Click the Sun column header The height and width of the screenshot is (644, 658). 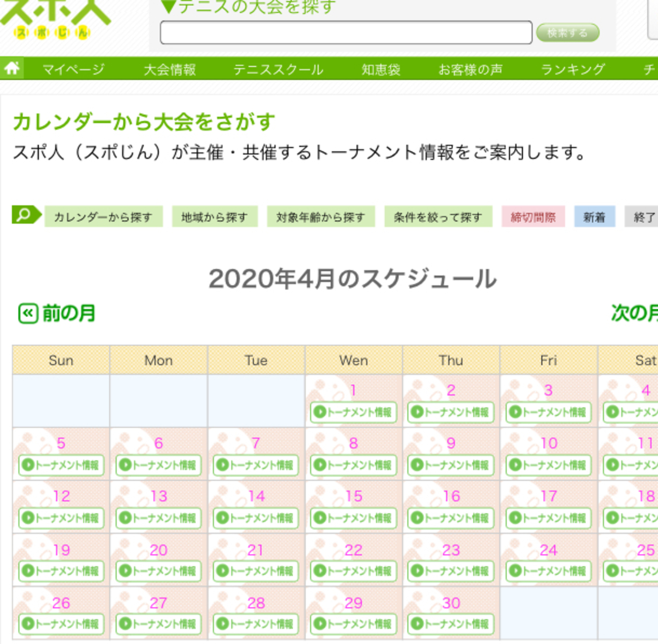61,360
